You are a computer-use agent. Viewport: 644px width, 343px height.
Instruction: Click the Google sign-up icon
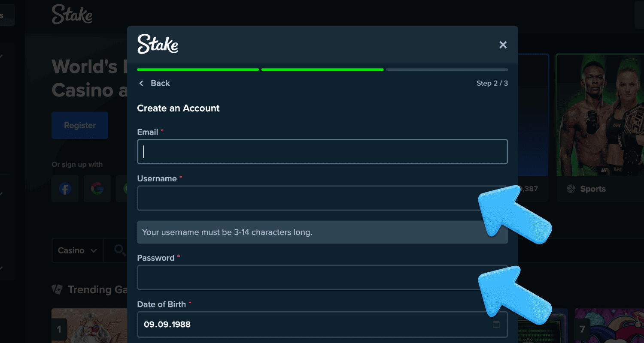click(x=97, y=189)
